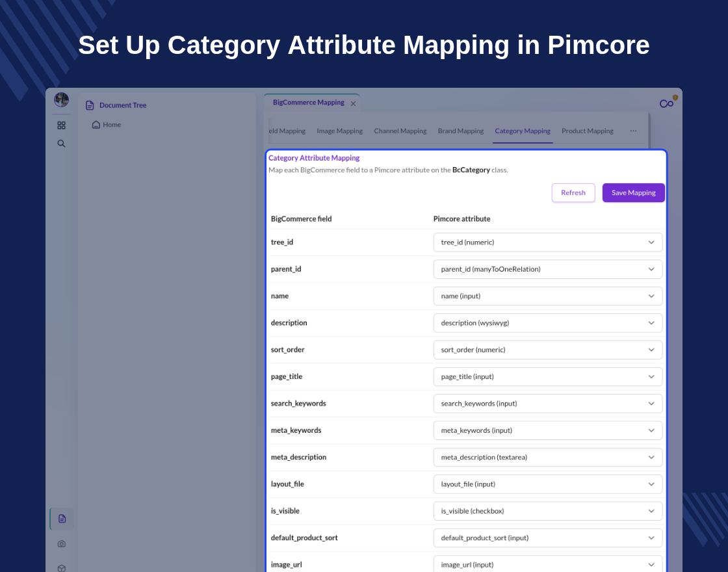Open the layout_file (input) dropdown
Image resolution: width=728 pixels, height=572 pixels.
tap(548, 484)
